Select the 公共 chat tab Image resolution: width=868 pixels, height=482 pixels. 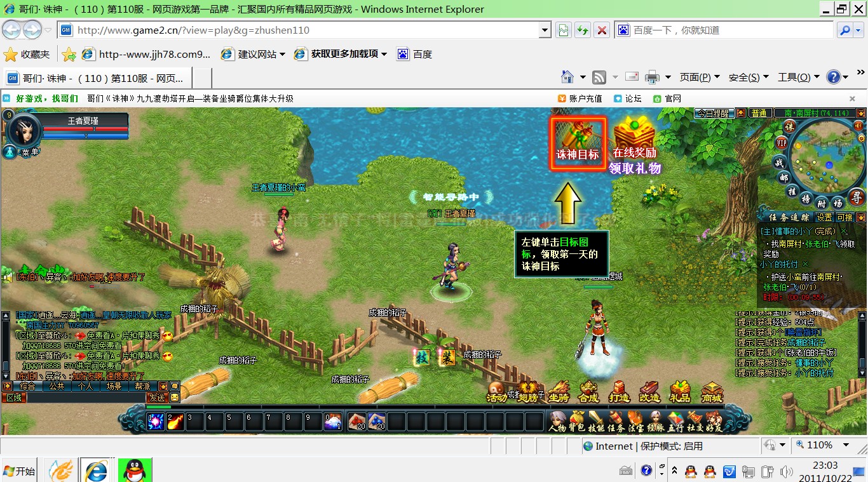click(57, 386)
